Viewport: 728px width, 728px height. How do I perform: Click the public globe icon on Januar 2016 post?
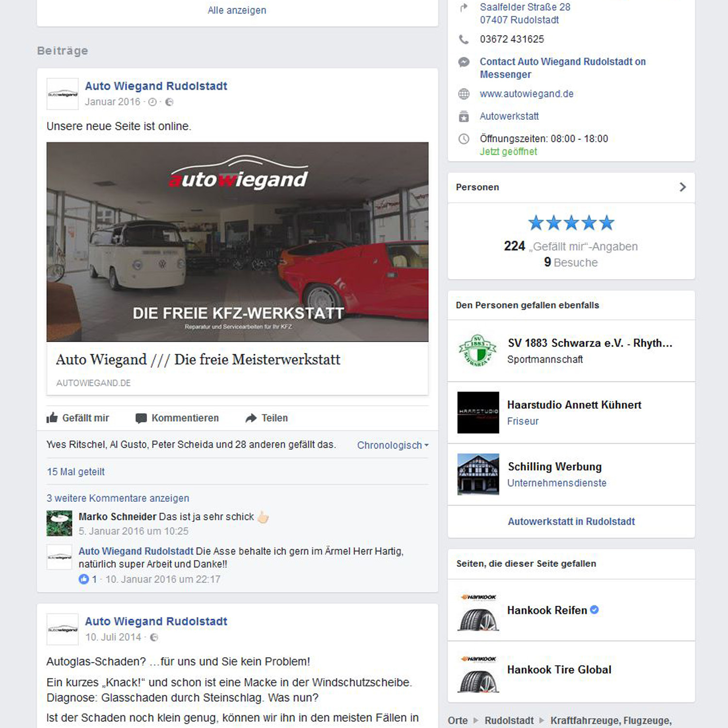pyautogui.click(x=169, y=102)
